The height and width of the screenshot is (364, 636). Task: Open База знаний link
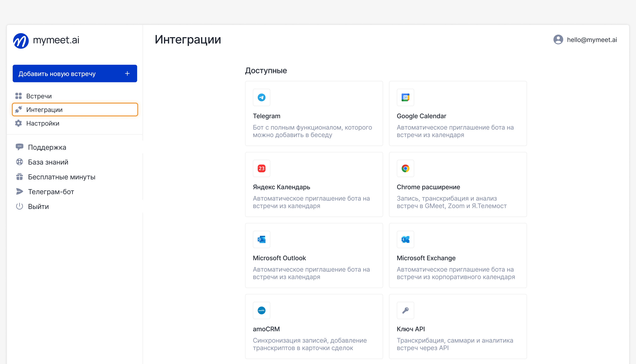(48, 162)
